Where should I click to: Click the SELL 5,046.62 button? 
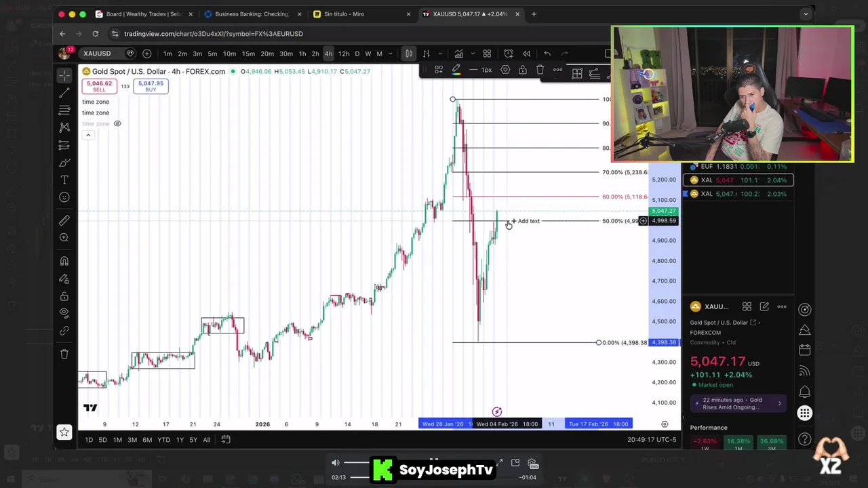99,86
